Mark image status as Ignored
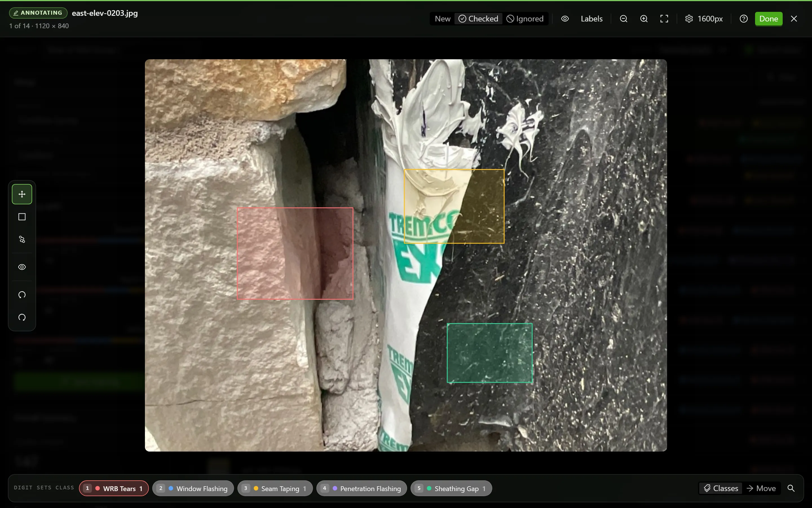The height and width of the screenshot is (508, 812). click(x=525, y=19)
